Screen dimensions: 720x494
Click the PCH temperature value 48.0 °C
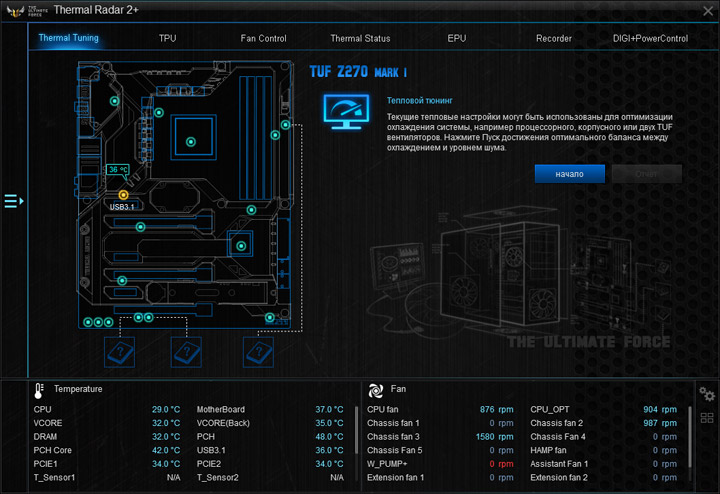pos(329,437)
